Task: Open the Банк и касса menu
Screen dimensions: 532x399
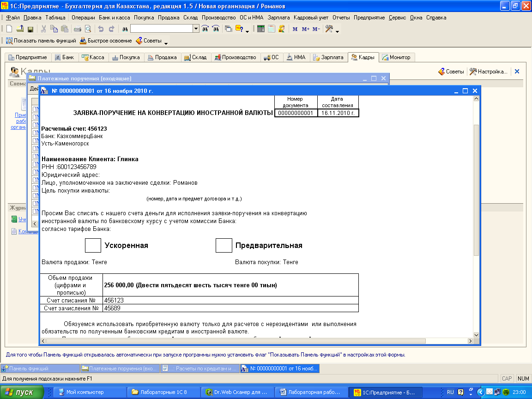Action: click(x=115, y=18)
